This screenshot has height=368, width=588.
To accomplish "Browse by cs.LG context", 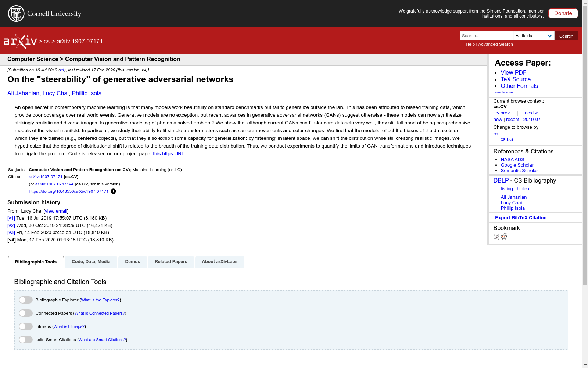I will coord(507,139).
